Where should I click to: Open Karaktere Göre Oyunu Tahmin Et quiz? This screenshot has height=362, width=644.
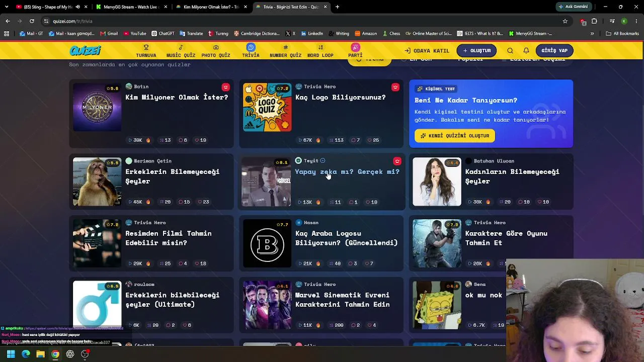click(506, 238)
